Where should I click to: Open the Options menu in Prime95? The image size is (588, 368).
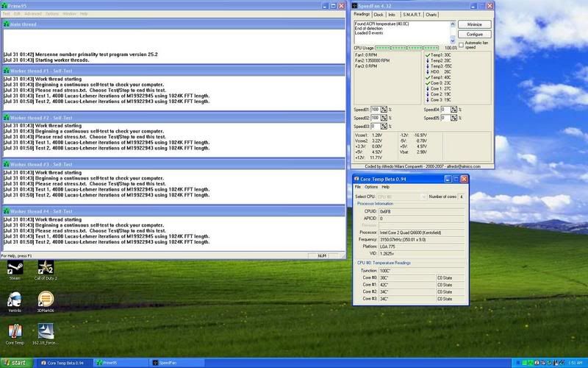[52, 14]
